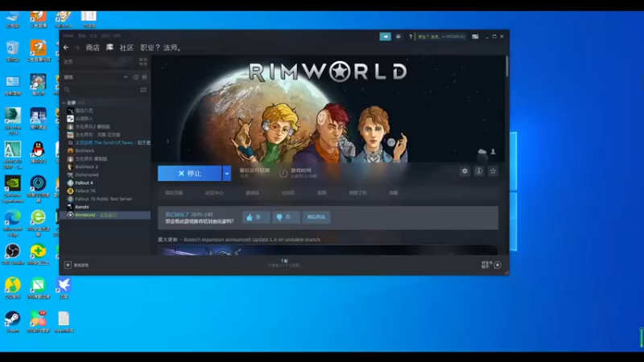Click the recent activity clock icon
644x362 pixels.
click(136, 77)
